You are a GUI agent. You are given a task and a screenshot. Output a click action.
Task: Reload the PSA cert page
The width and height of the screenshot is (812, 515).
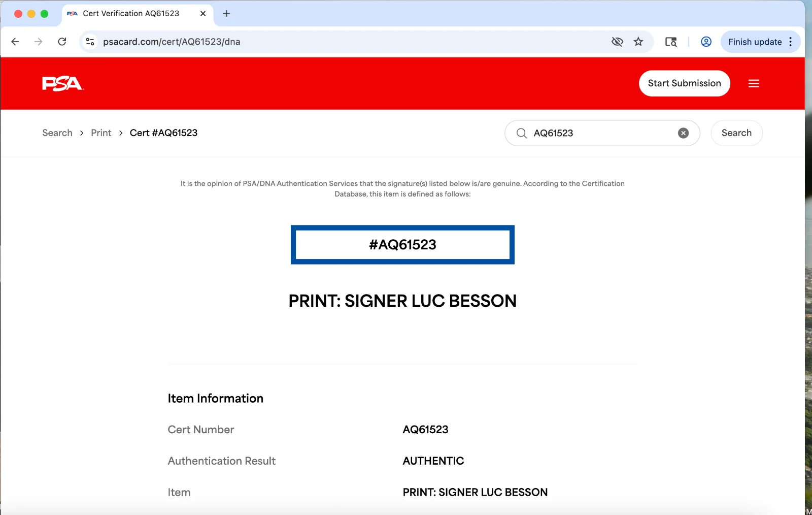[62, 42]
